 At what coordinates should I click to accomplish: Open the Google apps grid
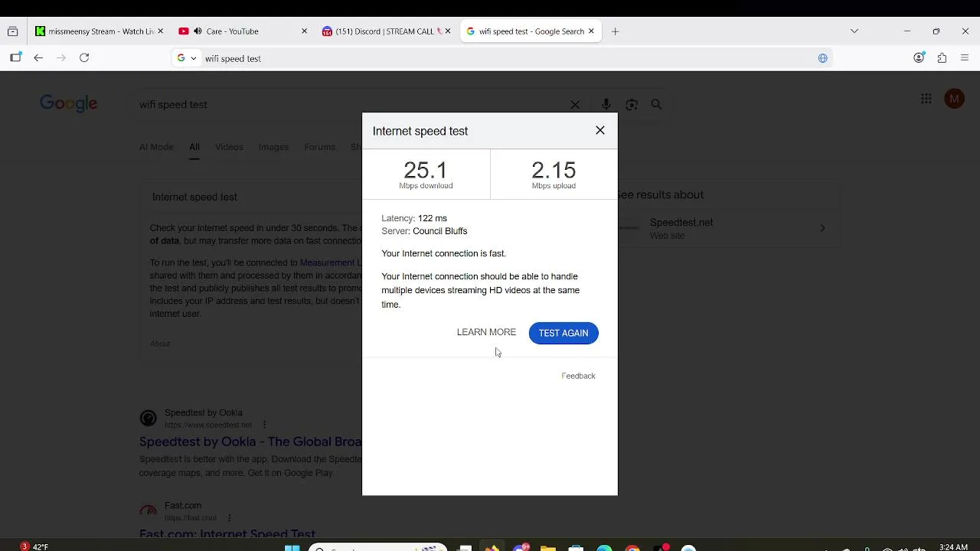tap(926, 99)
